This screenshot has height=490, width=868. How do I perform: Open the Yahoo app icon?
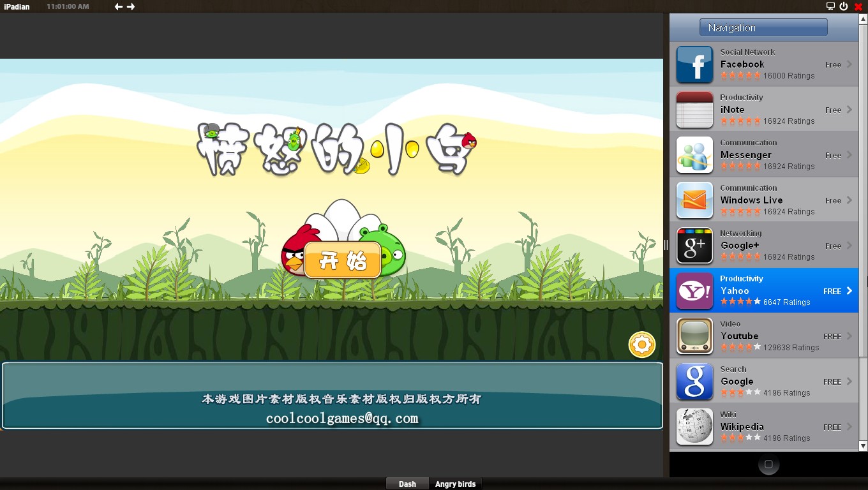coord(694,291)
